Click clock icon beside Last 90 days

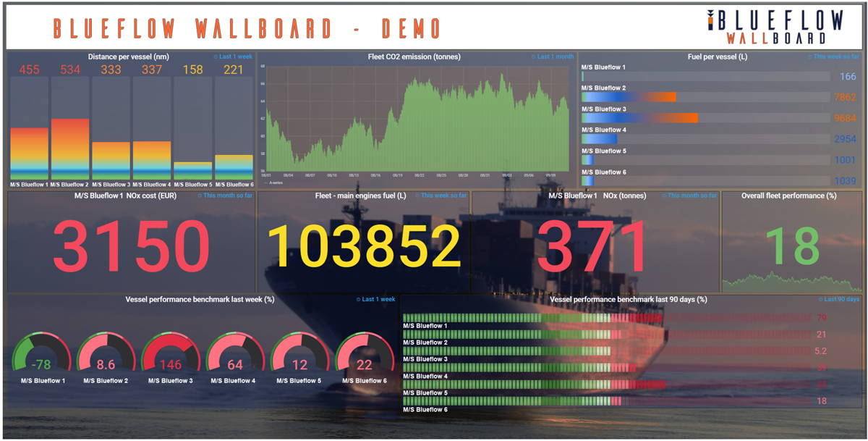[x=820, y=299]
